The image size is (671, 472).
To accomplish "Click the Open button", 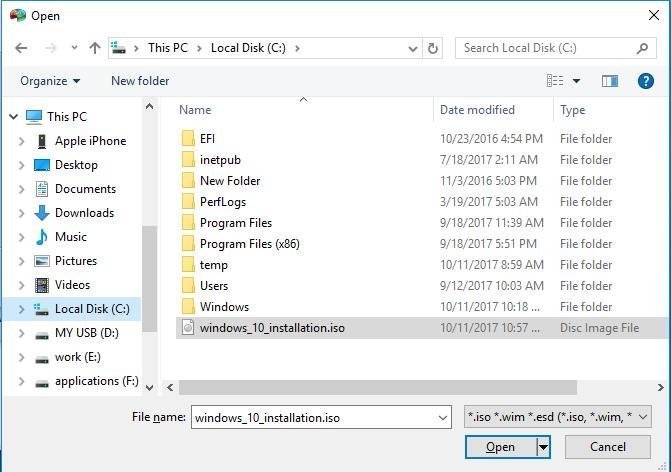I will point(500,447).
